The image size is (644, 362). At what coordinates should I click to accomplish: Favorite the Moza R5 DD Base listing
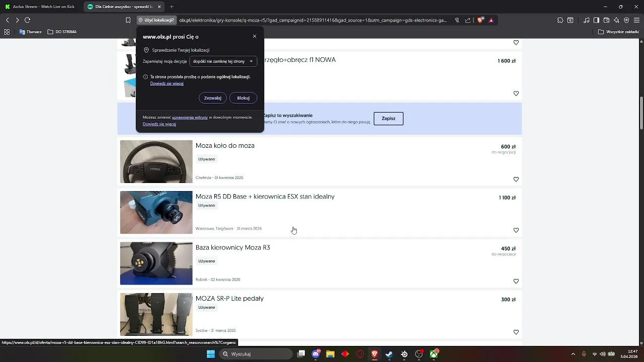(x=516, y=230)
